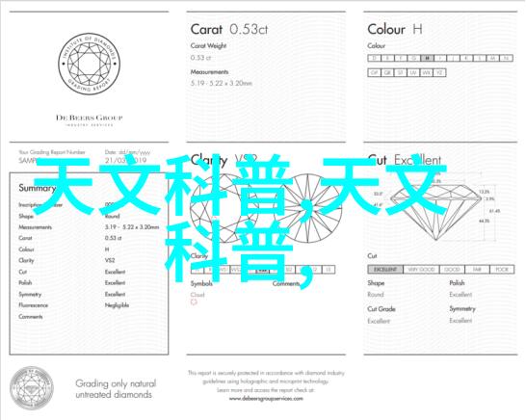The width and height of the screenshot is (526, 420).
Task: Click the 'Symbols' label in Clarity section
Action: pyautogui.click(x=201, y=284)
